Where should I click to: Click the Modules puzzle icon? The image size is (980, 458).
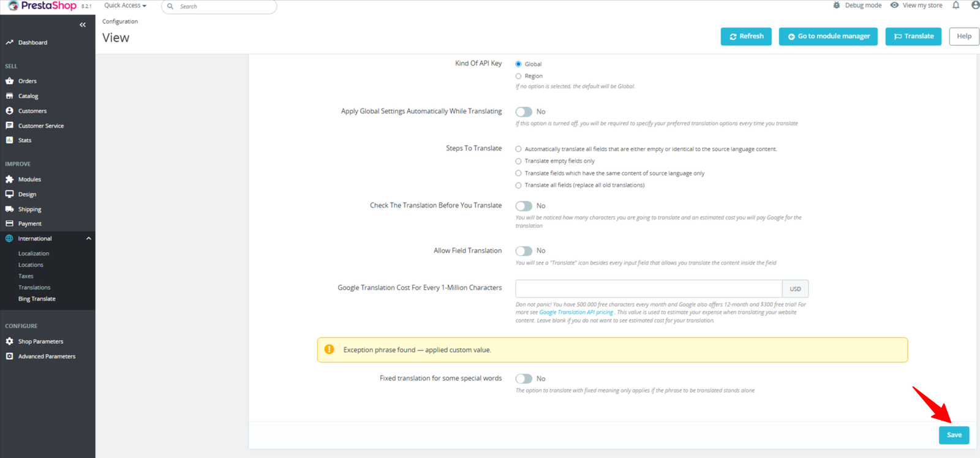9,179
